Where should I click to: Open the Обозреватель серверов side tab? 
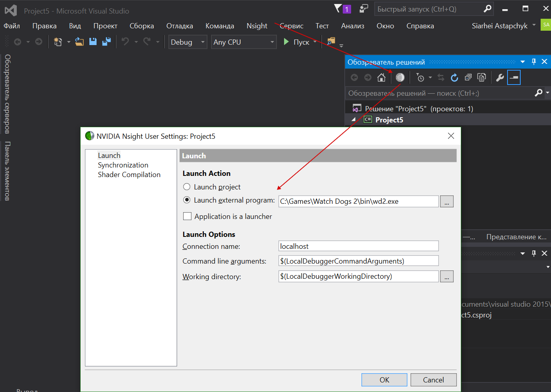(x=7, y=94)
